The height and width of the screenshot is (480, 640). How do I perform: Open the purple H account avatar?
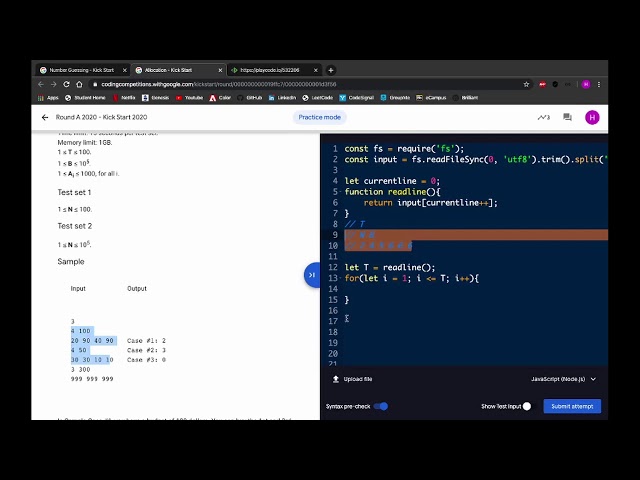[x=592, y=117]
